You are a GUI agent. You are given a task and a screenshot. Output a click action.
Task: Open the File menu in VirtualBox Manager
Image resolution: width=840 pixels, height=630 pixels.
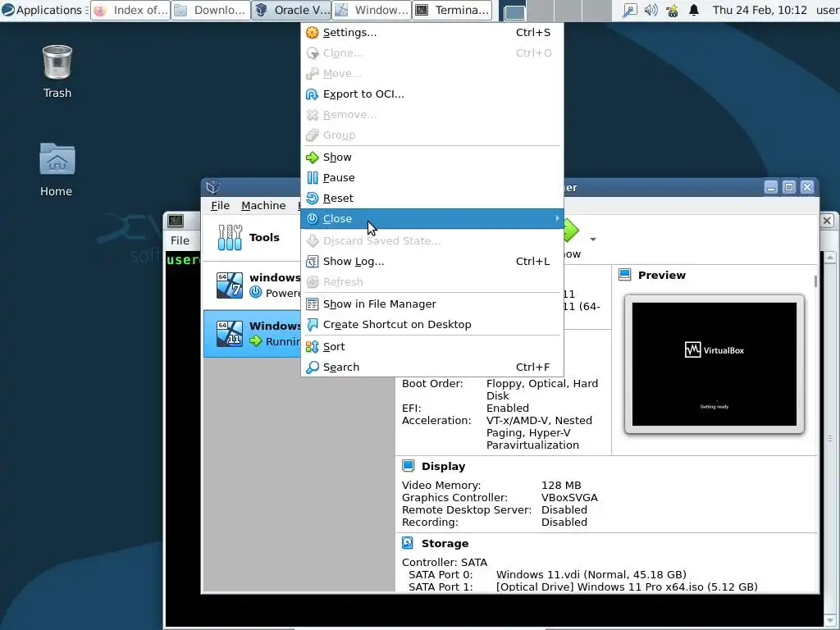click(x=220, y=206)
